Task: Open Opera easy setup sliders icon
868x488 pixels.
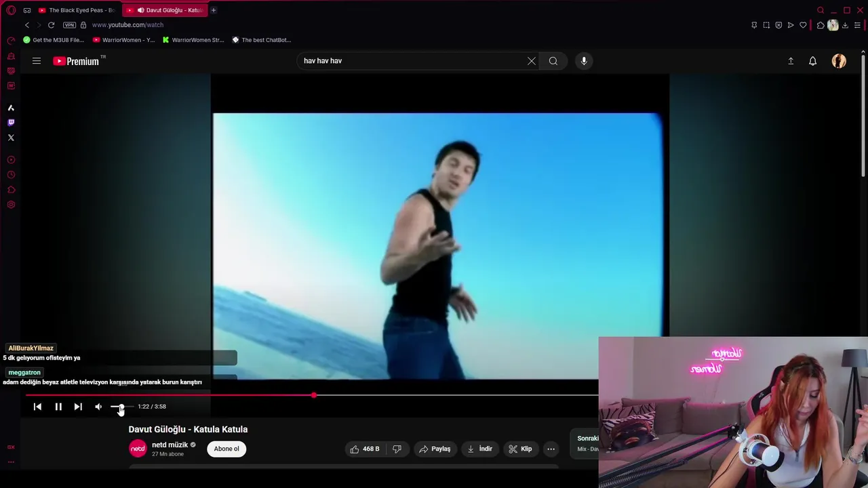Action: 857,25
